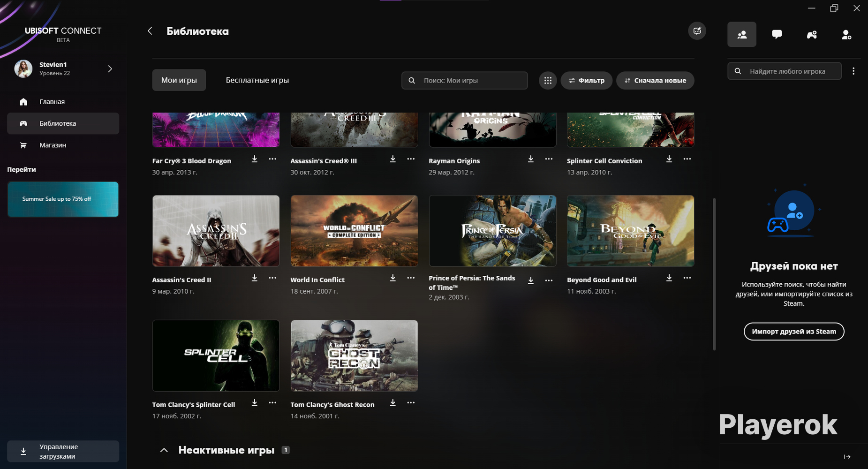The image size is (868, 469).
Task: Open Управление загрузками
Action: click(x=63, y=452)
